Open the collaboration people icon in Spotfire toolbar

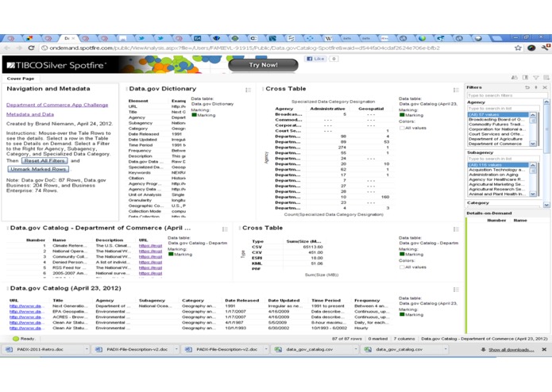(x=515, y=78)
